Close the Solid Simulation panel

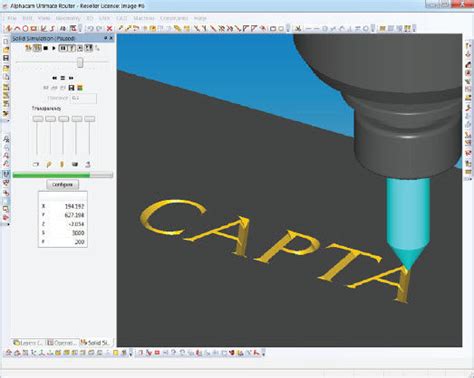point(111,38)
